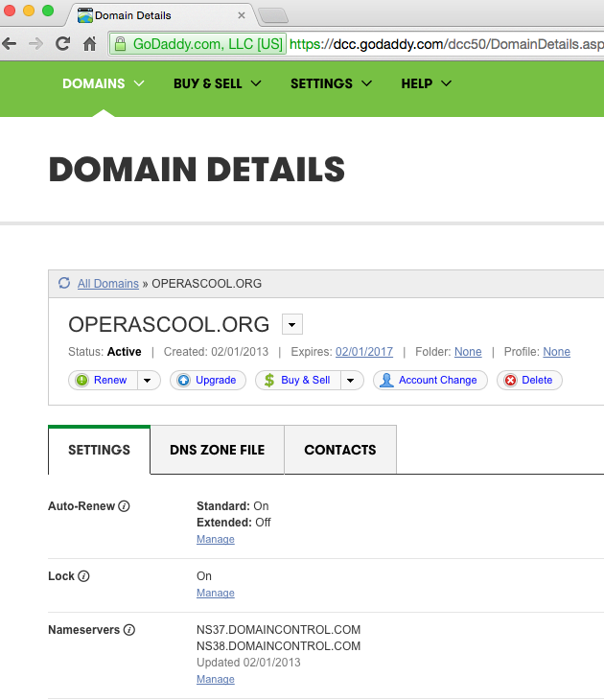Viewport: 604px width, 700px height.
Task: Open the Domains navigation menu
Action: pos(103,83)
